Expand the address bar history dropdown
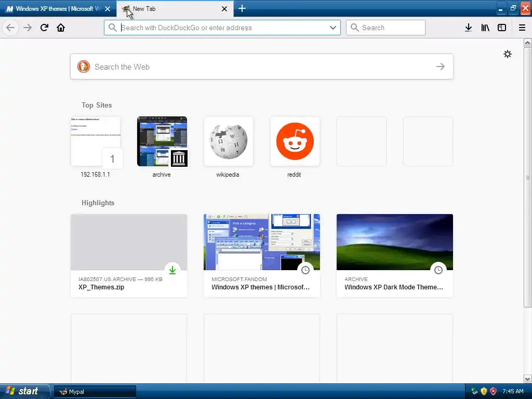The height and width of the screenshot is (399, 532). pyautogui.click(x=333, y=28)
